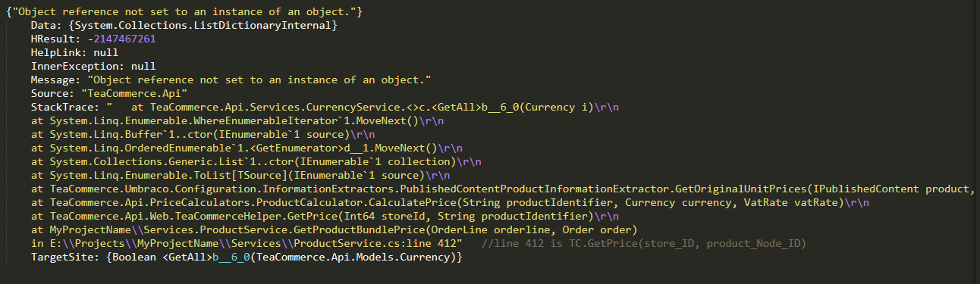Click the gray line 412 comment
Viewport: 980px width, 284px height.
pyautogui.click(x=644, y=244)
